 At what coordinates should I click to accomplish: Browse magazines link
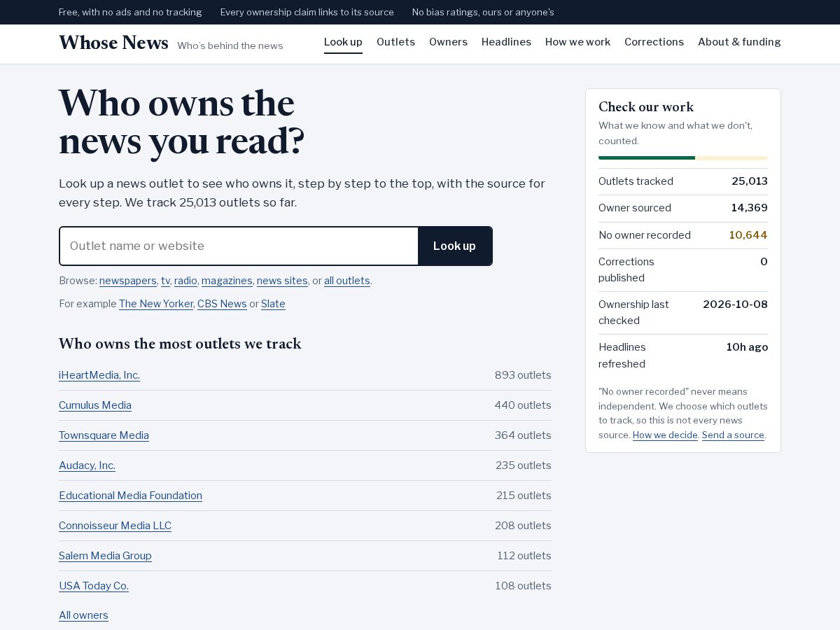tap(227, 281)
